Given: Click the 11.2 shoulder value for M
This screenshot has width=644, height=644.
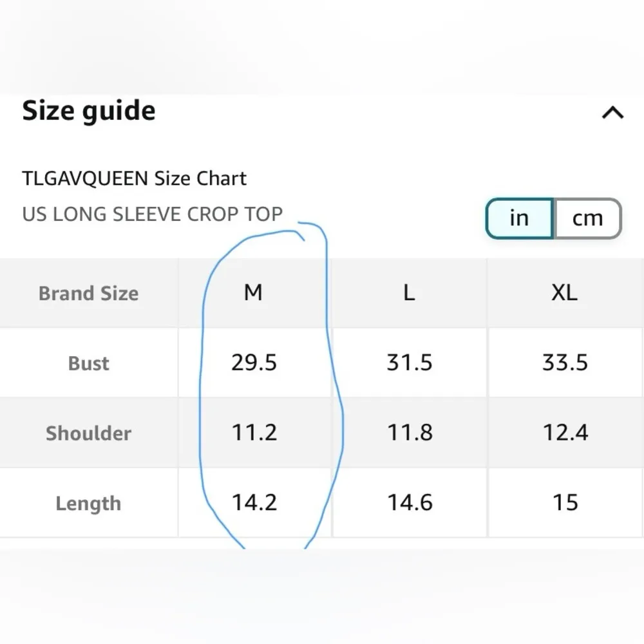Looking at the screenshot, I should pyautogui.click(x=254, y=433).
